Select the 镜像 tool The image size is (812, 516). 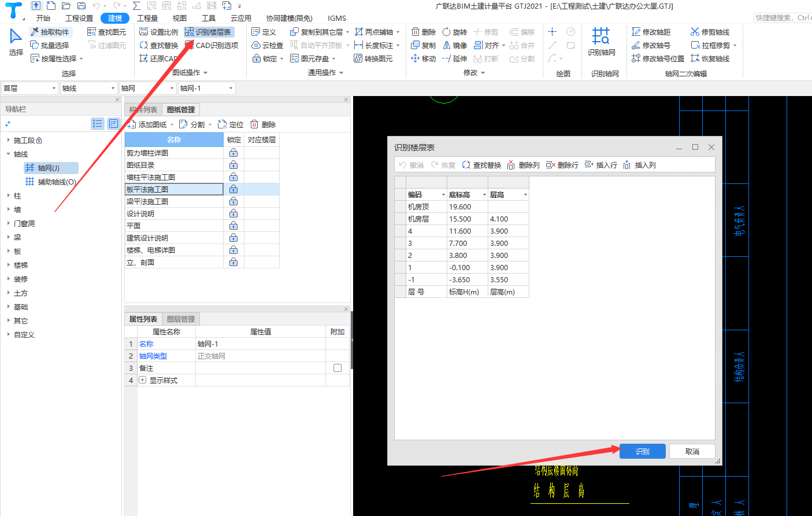[455, 45]
